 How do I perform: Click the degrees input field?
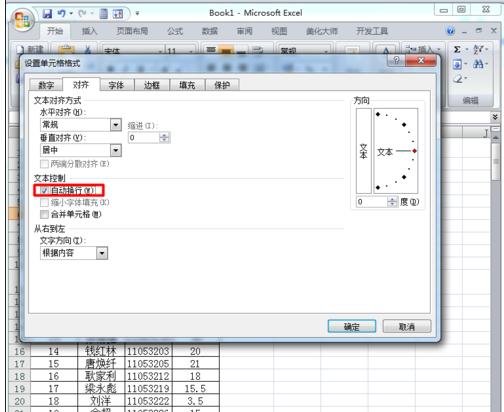(372, 202)
